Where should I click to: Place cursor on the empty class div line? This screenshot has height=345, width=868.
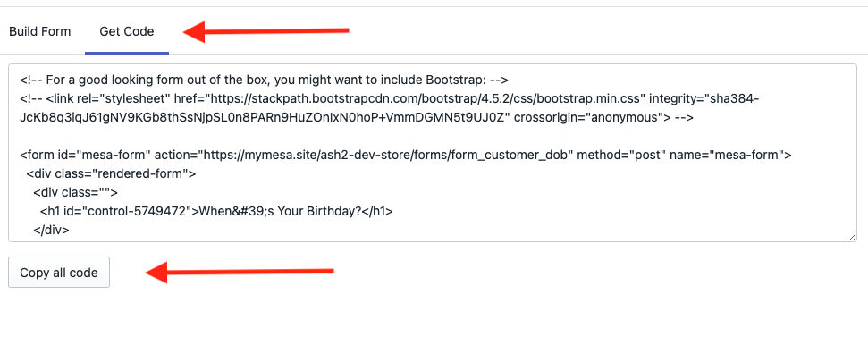[x=76, y=193]
